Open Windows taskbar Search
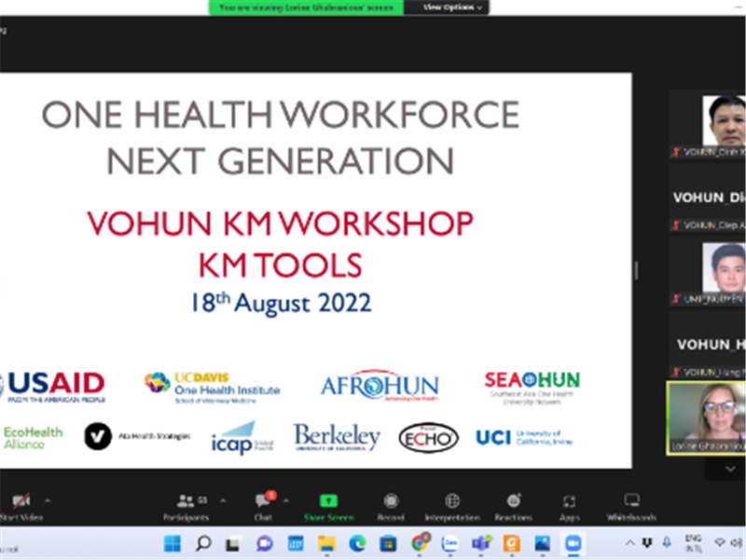The image size is (746, 560). pos(202,543)
